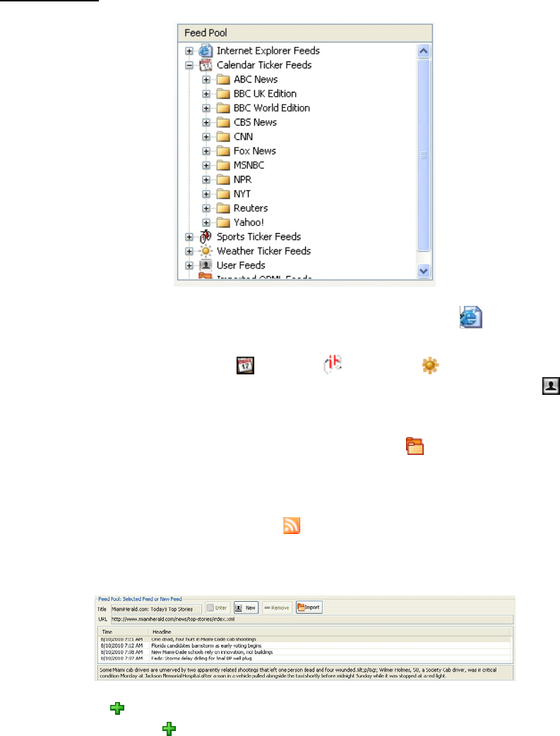Select the 'Reuters' tree label
Image resolution: width=560 pixels, height=736 pixels.
click(x=251, y=208)
